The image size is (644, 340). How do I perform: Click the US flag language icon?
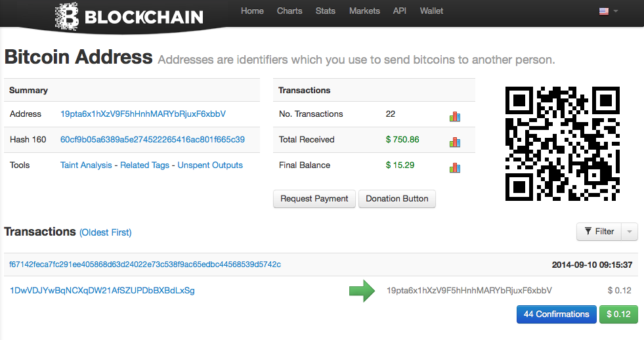click(604, 12)
